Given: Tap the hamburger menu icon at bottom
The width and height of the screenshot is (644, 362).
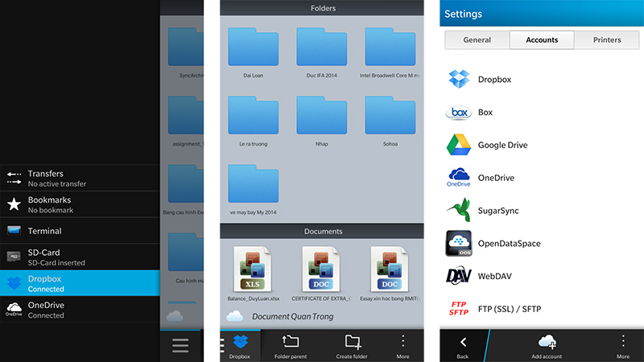Looking at the screenshot, I should coord(180,346).
